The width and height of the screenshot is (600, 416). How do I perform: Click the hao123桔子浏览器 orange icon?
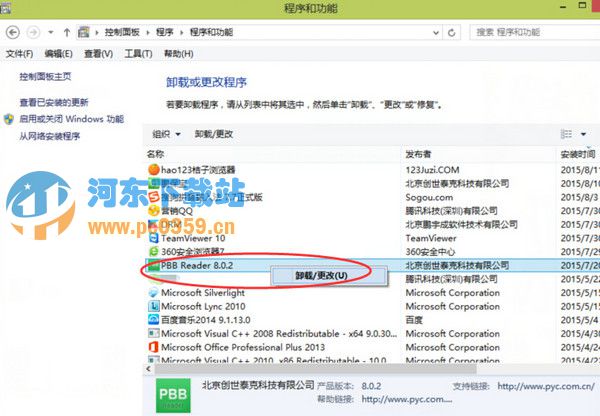pos(153,169)
